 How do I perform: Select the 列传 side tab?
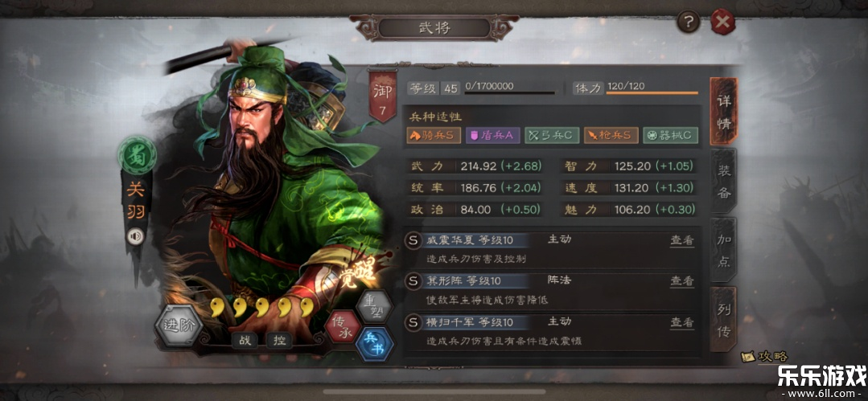click(723, 320)
